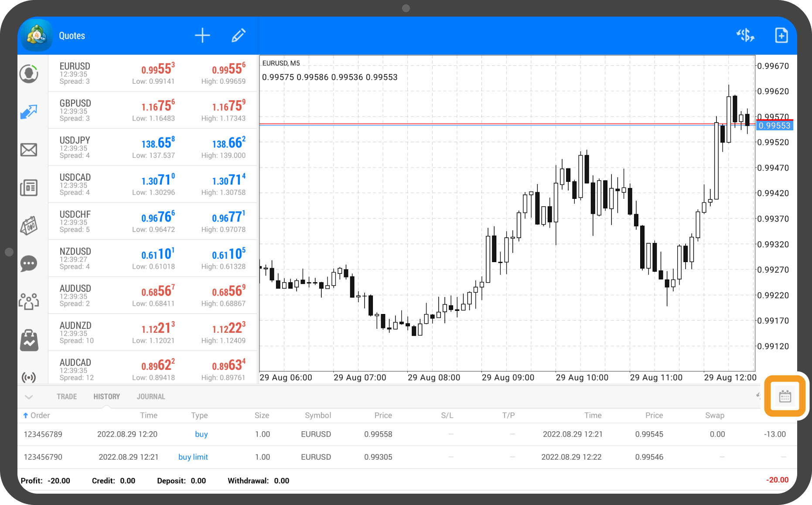812x505 pixels.
Task: Open the traders community icon
Action: [x=29, y=301]
